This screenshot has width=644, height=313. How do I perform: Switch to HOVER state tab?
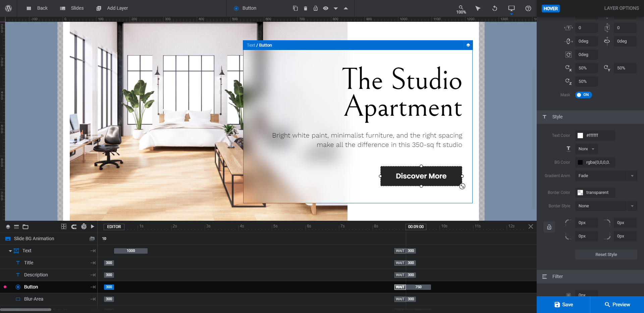[x=550, y=8]
